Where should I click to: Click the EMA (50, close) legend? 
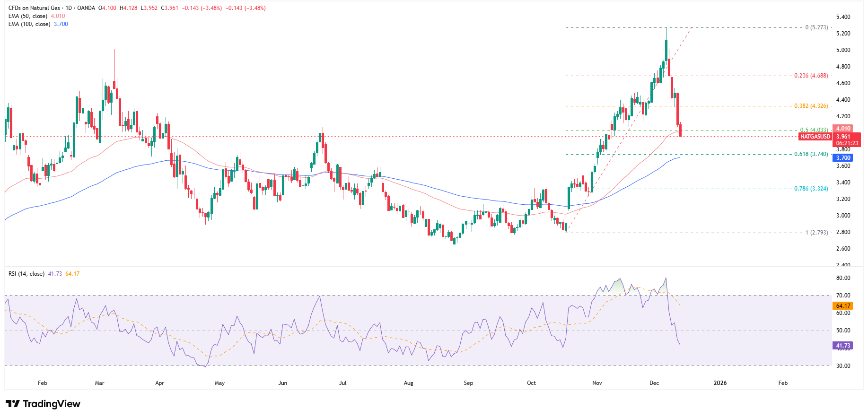[28, 16]
